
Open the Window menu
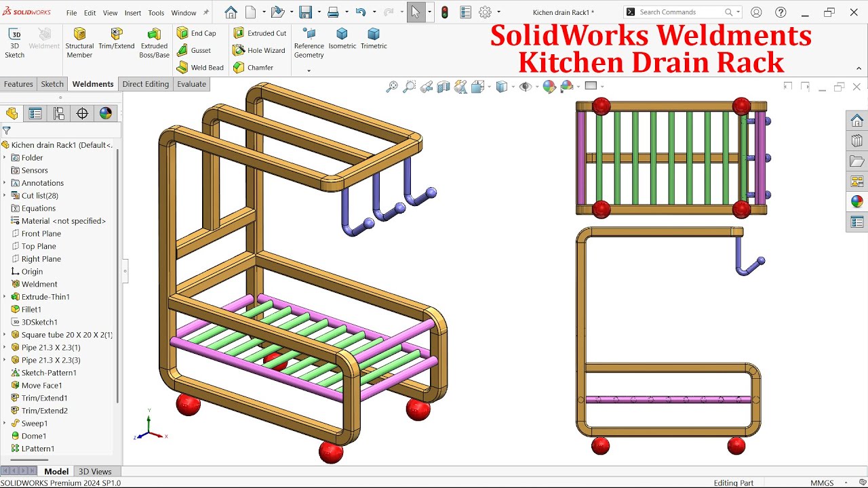[x=184, y=13]
